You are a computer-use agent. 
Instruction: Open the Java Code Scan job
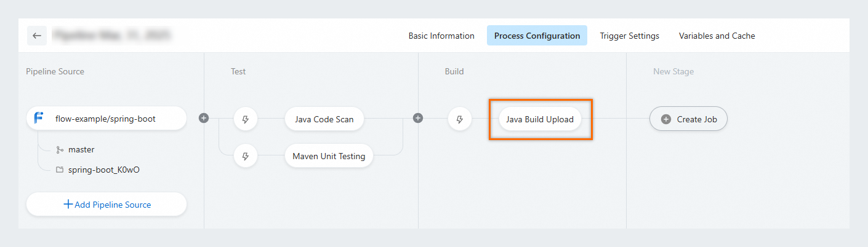click(324, 119)
